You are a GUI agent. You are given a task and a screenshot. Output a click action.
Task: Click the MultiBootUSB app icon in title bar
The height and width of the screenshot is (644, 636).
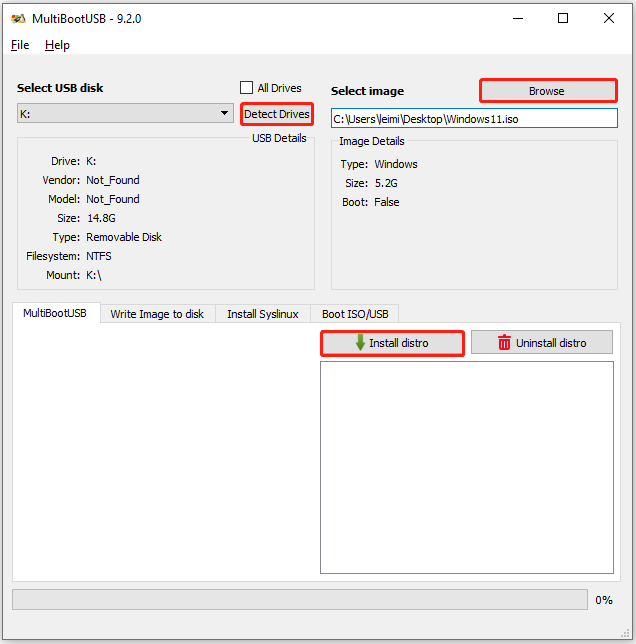(18, 18)
